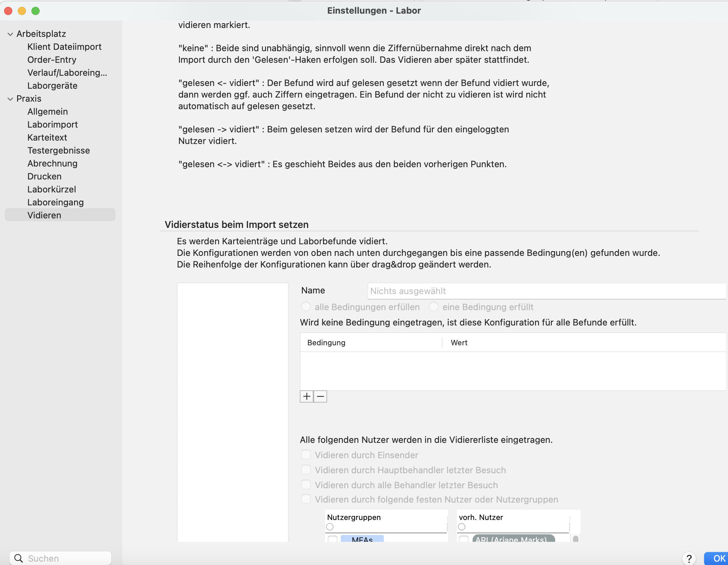728x565 pixels.
Task: Toggle 'Vidieren durch Hauptbehandler letzter Besuch'
Action: 306,470
